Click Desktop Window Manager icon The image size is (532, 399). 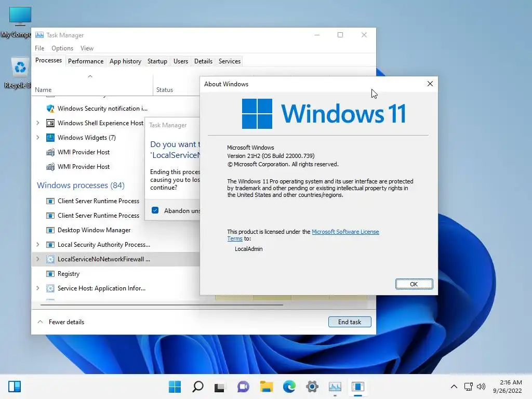tap(50, 230)
